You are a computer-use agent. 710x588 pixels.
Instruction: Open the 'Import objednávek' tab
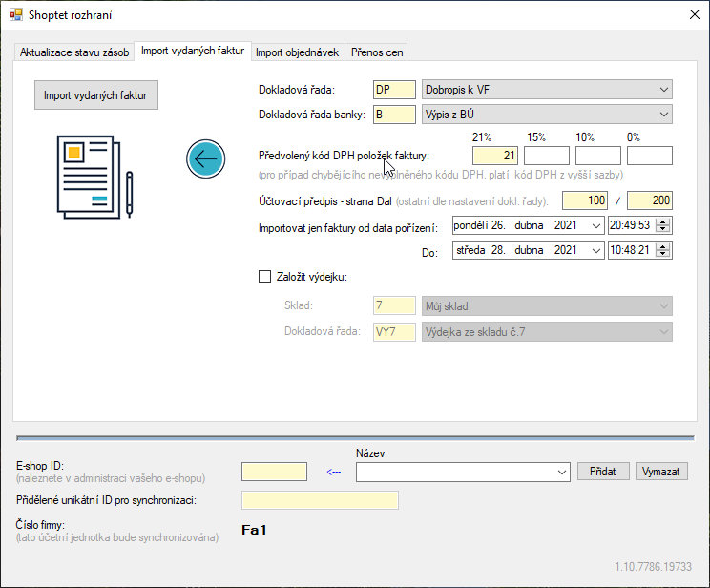tap(297, 52)
